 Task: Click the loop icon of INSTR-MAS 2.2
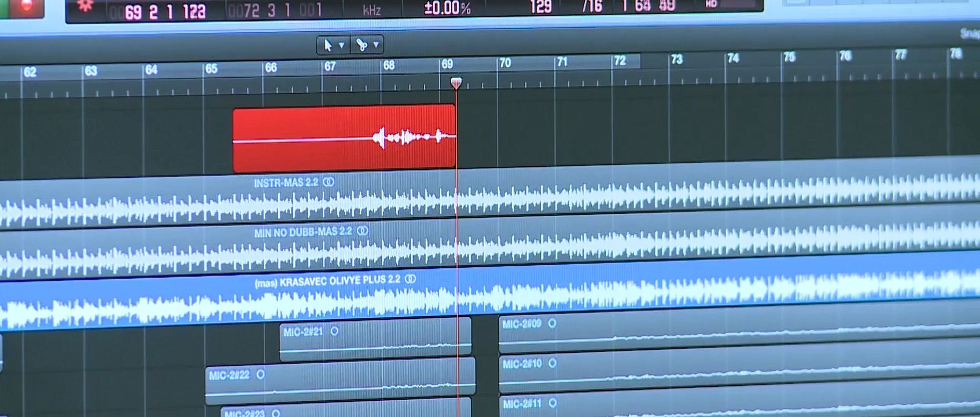(329, 182)
